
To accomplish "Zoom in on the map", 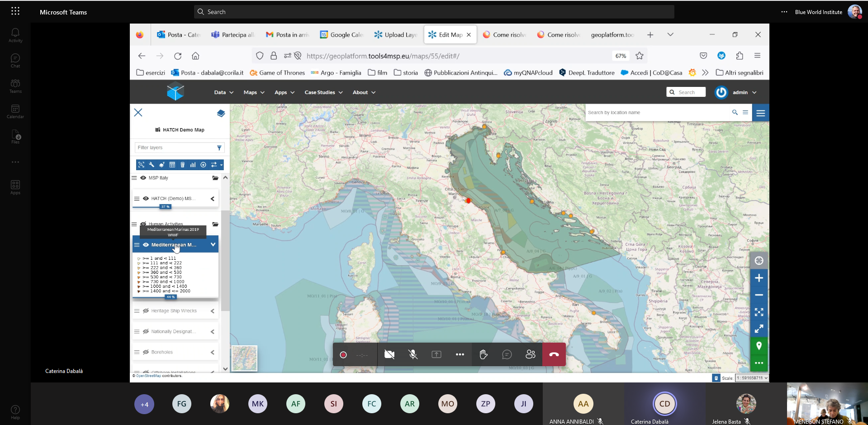I will 759,278.
